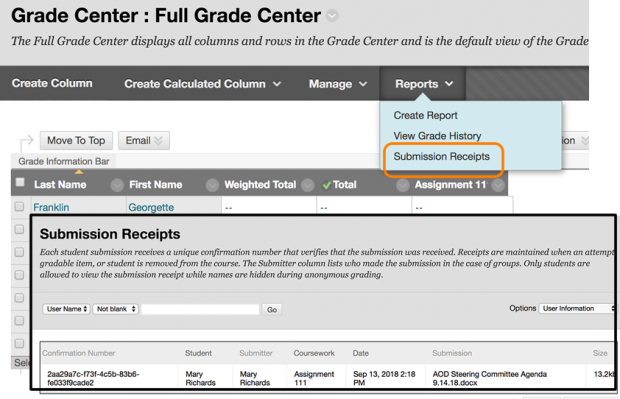Open Last Name column options chevron

(x=117, y=185)
